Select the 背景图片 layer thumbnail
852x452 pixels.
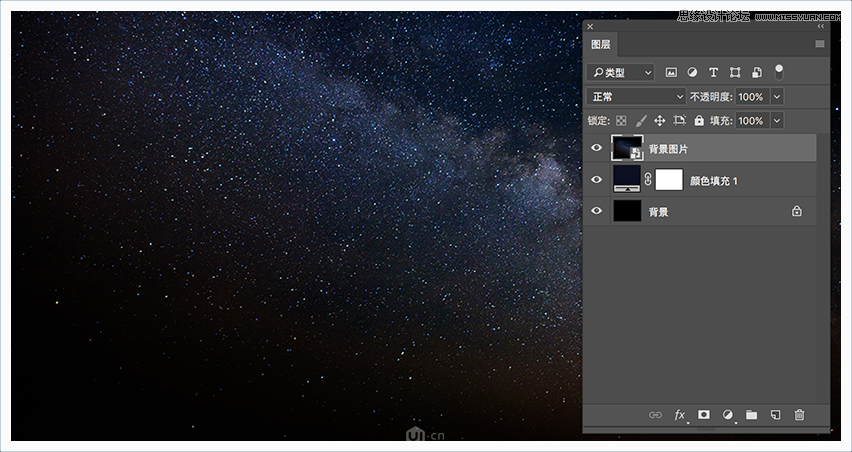627,148
